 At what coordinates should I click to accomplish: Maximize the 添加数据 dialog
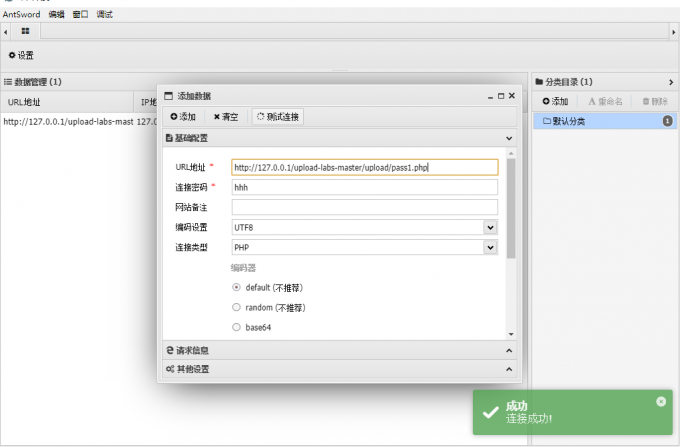click(501, 96)
